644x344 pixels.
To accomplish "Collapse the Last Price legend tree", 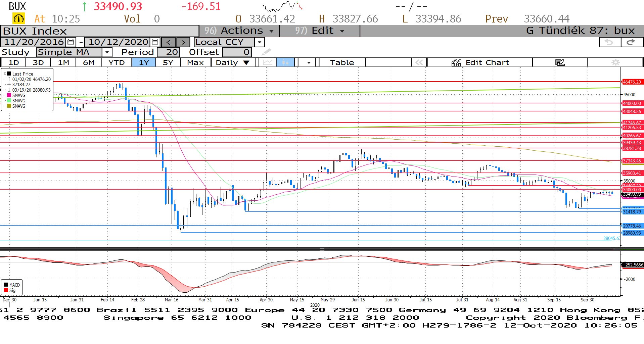I will pyautogui.click(x=5, y=74).
